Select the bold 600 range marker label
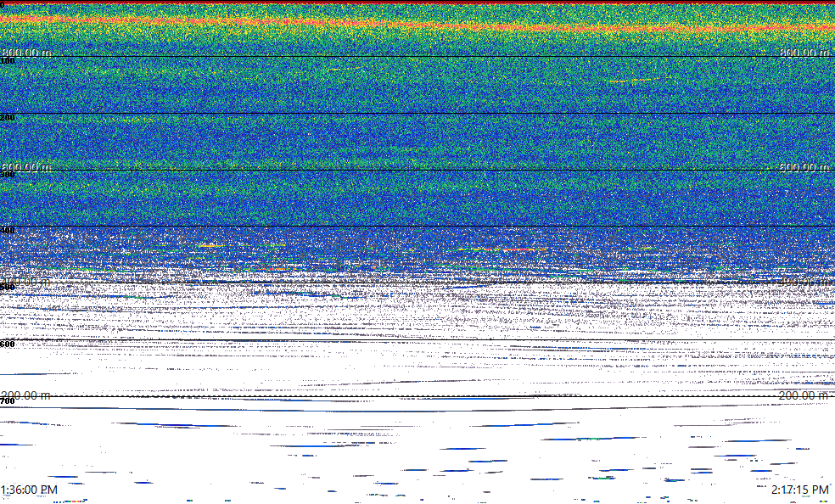The image size is (835, 504). tap(8, 344)
